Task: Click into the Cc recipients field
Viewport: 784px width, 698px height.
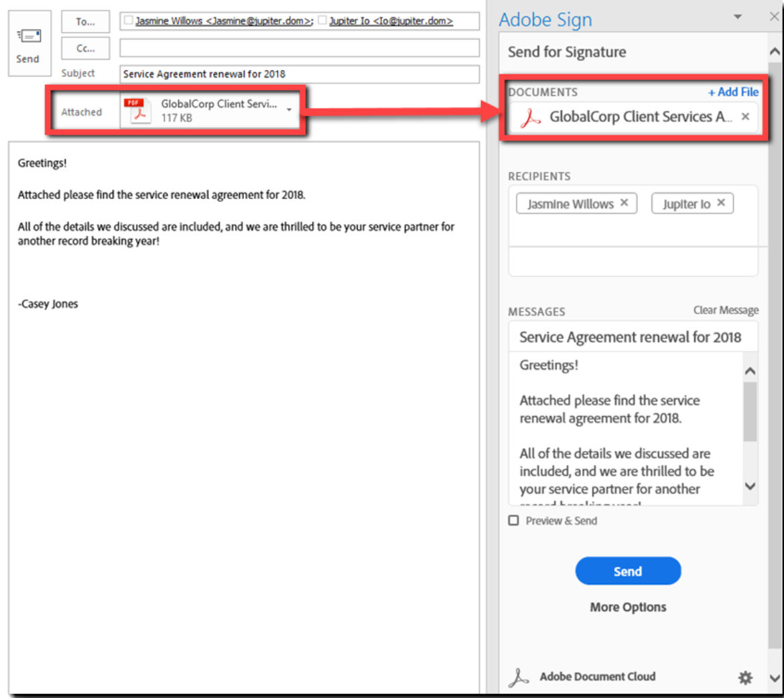Action: [x=299, y=48]
